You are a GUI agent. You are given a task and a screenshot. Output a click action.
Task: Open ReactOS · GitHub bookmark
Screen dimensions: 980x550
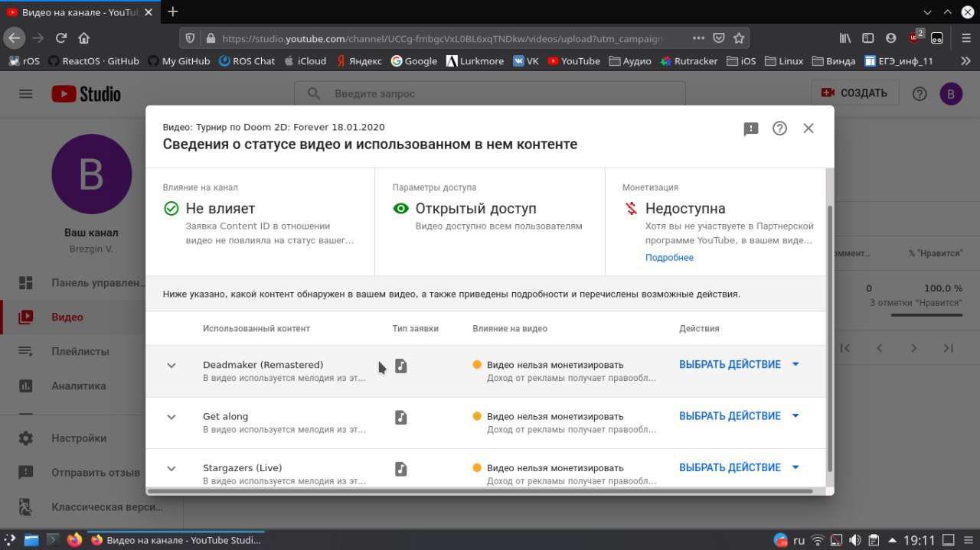93,61
